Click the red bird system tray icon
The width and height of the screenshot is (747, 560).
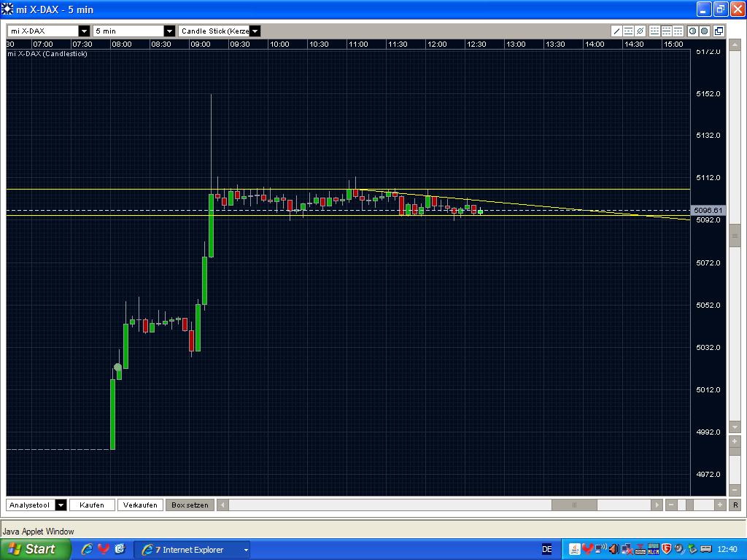tap(587, 549)
